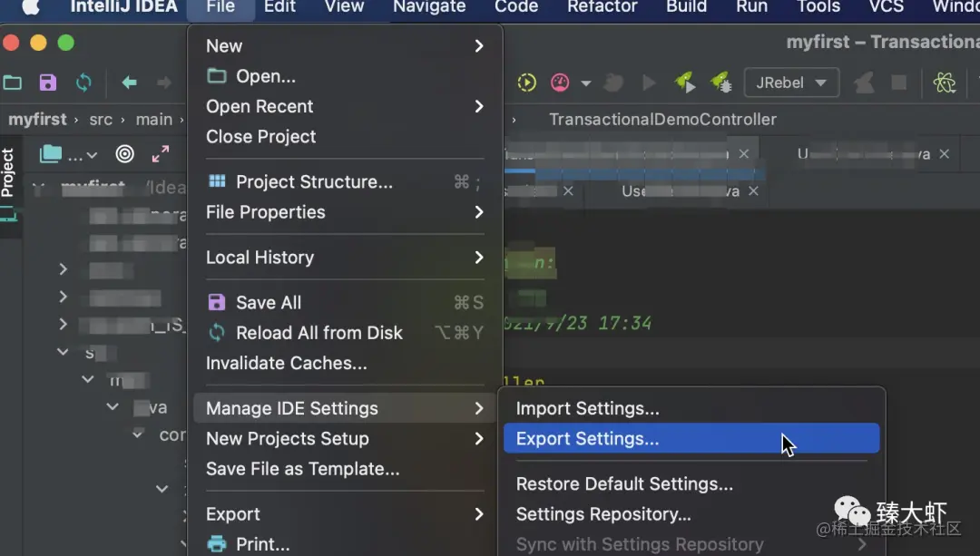The height and width of the screenshot is (556, 980).
Task: Click the Stop square toolbar icon
Action: [x=898, y=83]
